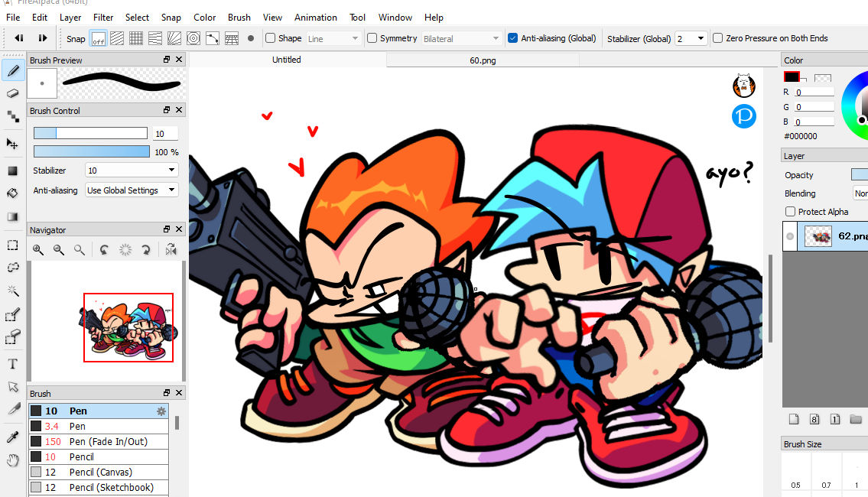Switch to the Untitled tab

(x=287, y=60)
